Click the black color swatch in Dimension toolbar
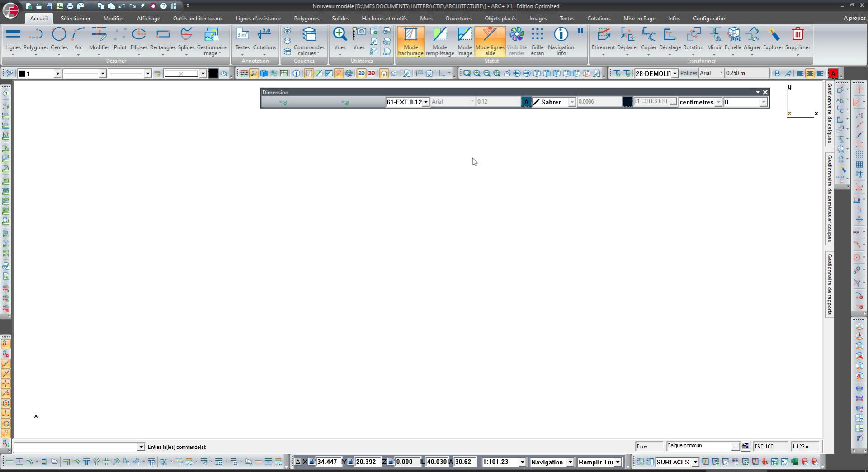Screen dimensions: 868x472 [x=627, y=102]
